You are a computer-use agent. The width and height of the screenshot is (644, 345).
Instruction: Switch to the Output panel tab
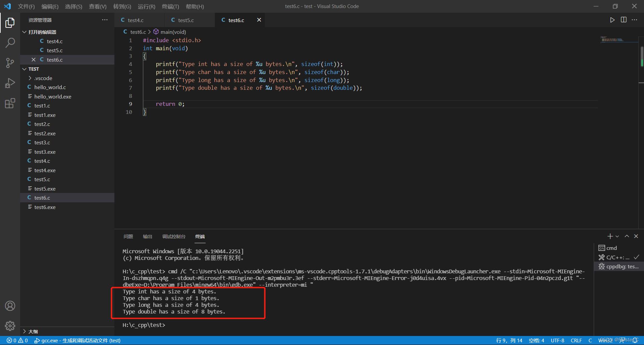pos(148,236)
